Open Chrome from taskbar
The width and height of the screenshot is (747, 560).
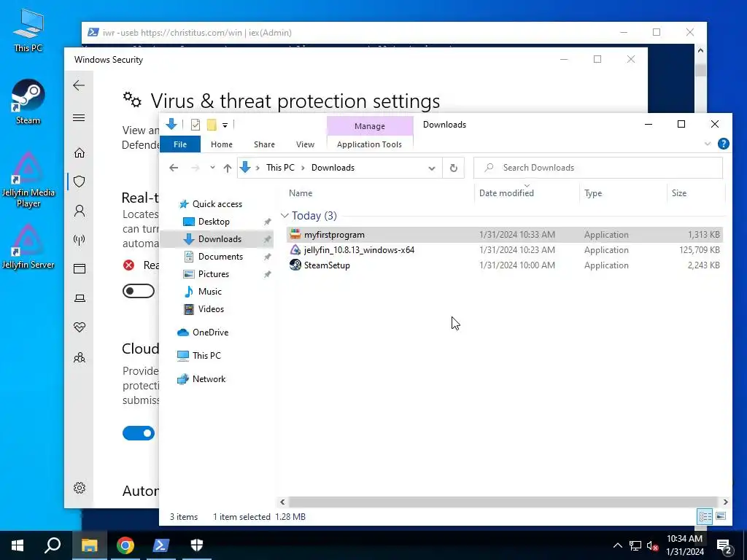125,545
